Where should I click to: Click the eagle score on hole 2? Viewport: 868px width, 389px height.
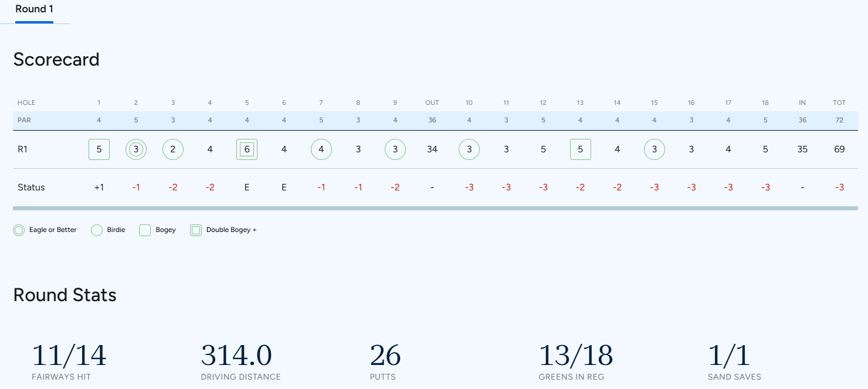[x=136, y=149]
